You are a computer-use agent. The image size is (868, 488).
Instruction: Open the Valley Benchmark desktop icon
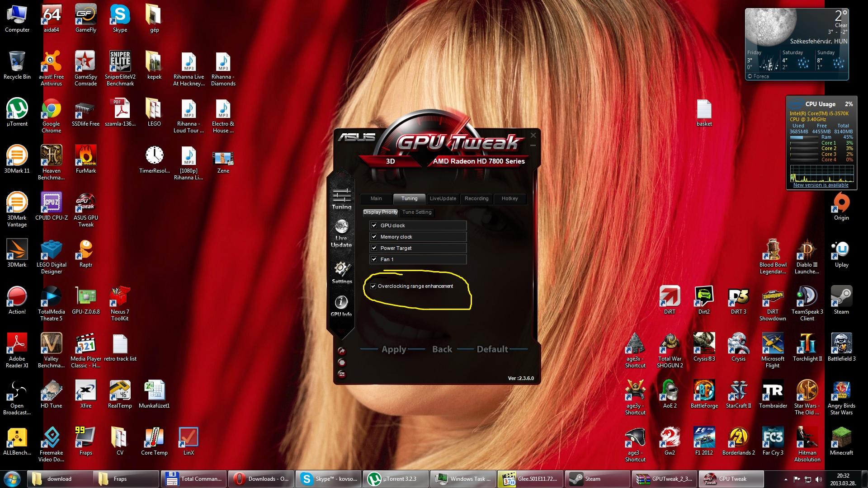click(52, 351)
